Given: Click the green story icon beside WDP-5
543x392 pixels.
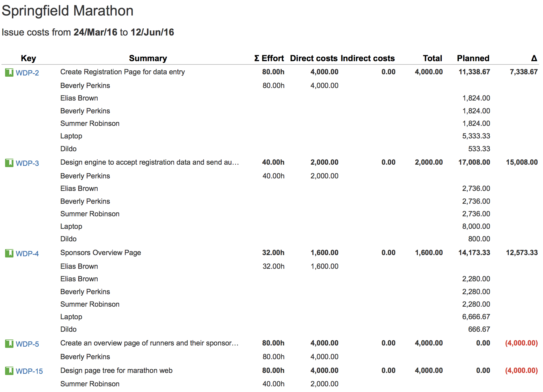Looking at the screenshot, I should pyautogui.click(x=9, y=344).
